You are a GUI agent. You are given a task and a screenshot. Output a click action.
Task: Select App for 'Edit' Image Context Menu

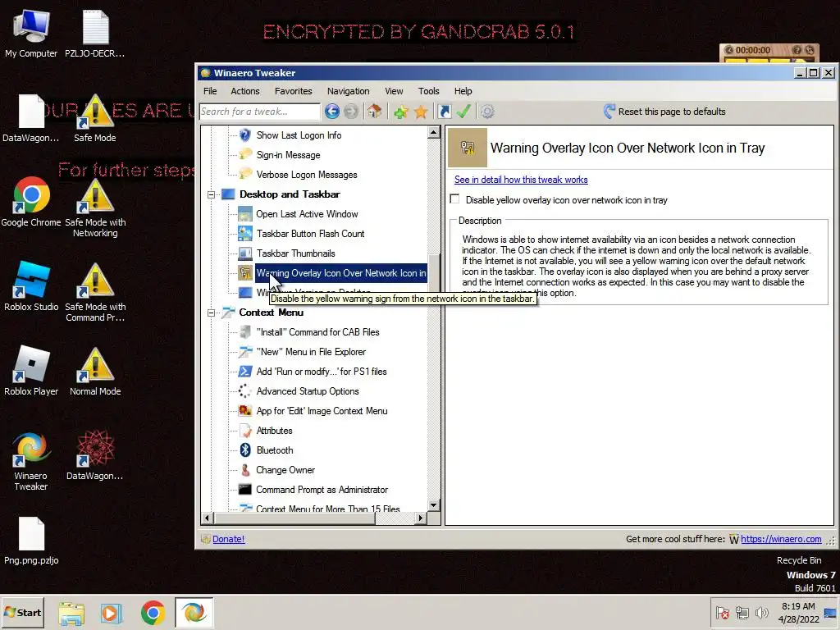[322, 411]
